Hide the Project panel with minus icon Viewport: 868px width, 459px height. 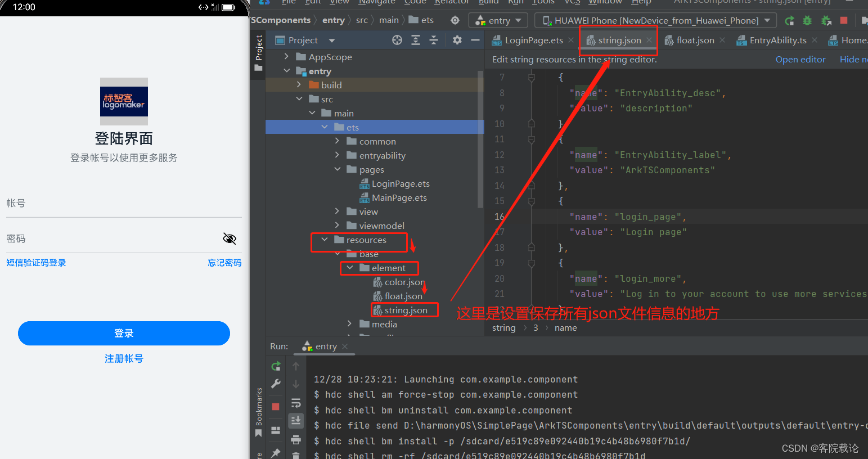pos(475,40)
